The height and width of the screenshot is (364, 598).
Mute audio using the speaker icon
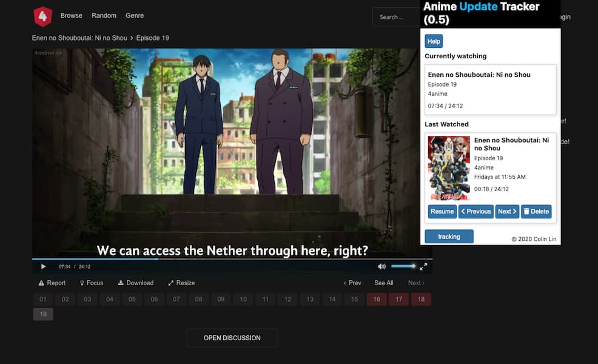pos(381,266)
